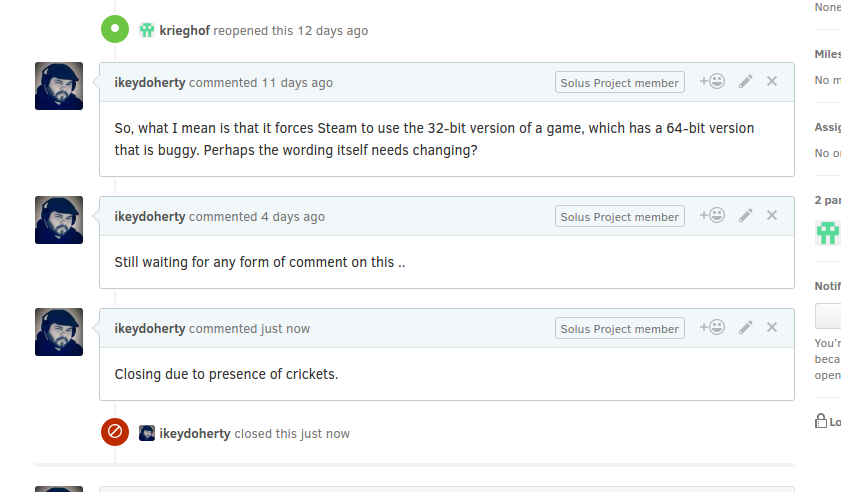Click ikeydoherty avatar beside 'Still waiting' comment
The height and width of the screenshot is (492, 841).
click(x=59, y=220)
